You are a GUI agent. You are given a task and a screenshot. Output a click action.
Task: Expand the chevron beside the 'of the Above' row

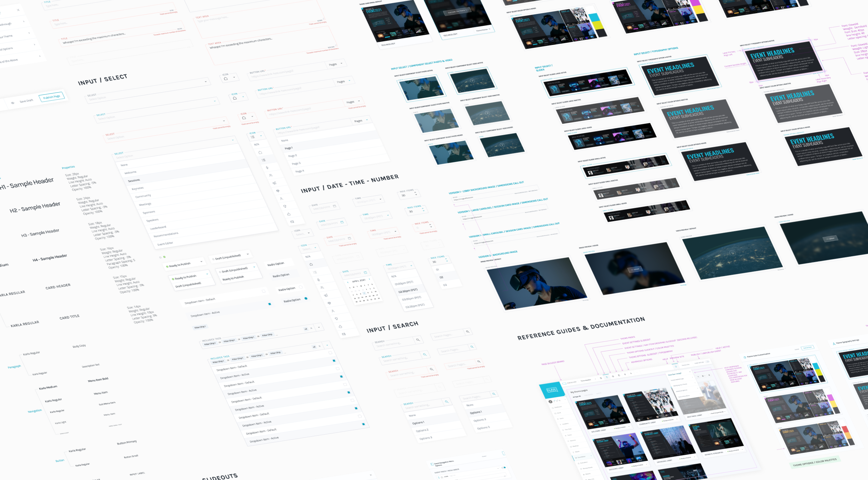point(40,56)
